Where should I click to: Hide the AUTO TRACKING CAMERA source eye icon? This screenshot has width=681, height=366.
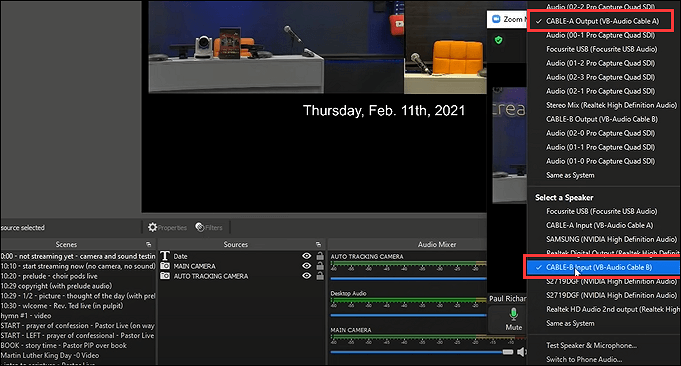(x=307, y=276)
